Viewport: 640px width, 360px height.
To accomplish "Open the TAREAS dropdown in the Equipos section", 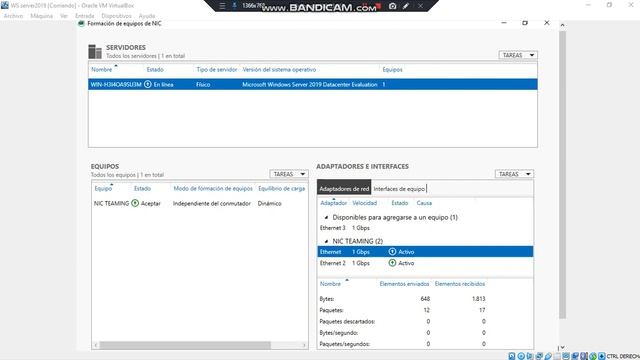I will (289, 174).
